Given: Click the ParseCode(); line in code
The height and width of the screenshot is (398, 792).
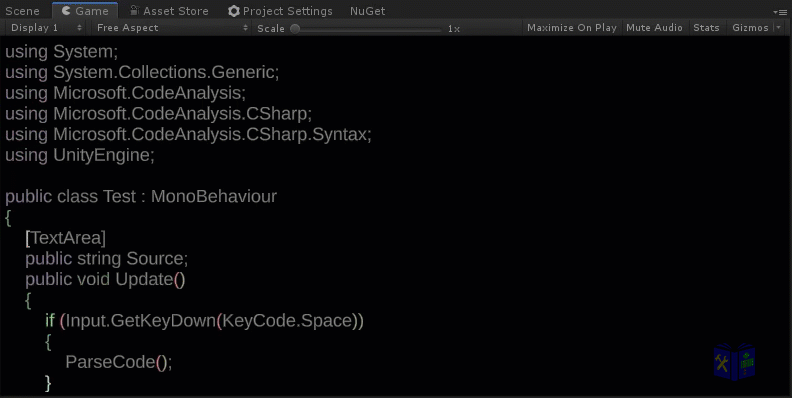Looking at the screenshot, I should click(119, 362).
